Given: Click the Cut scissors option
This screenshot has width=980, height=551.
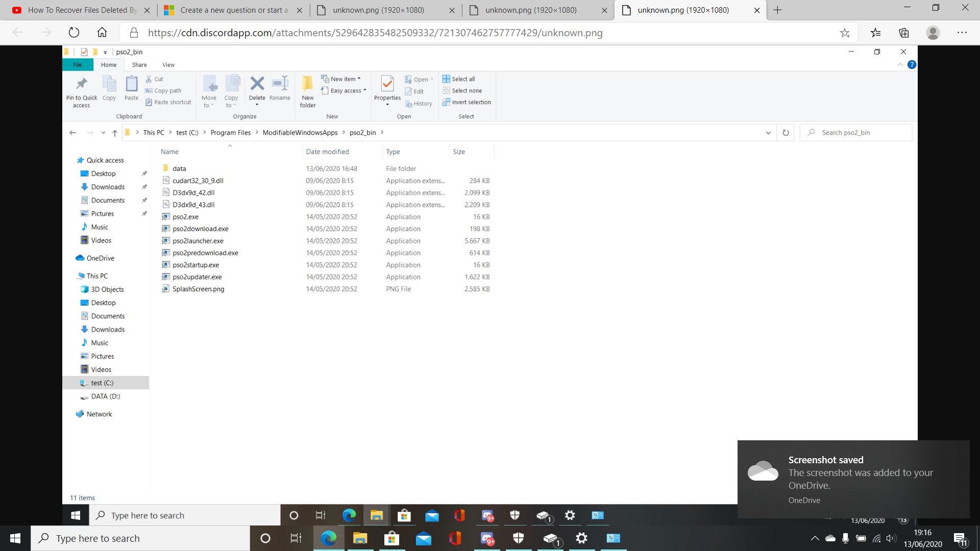Looking at the screenshot, I should pyautogui.click(x=154, y=79).
